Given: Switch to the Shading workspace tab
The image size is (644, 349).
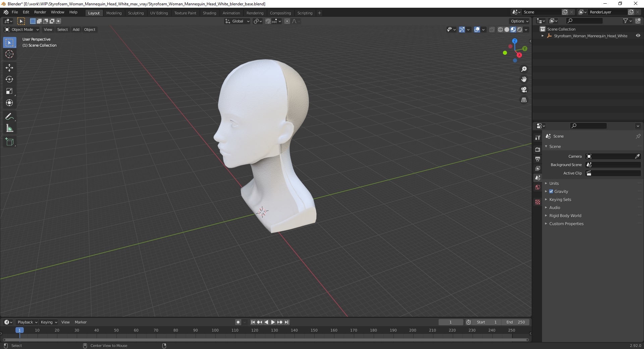Looking at the screenshot, I should [209, 13].
